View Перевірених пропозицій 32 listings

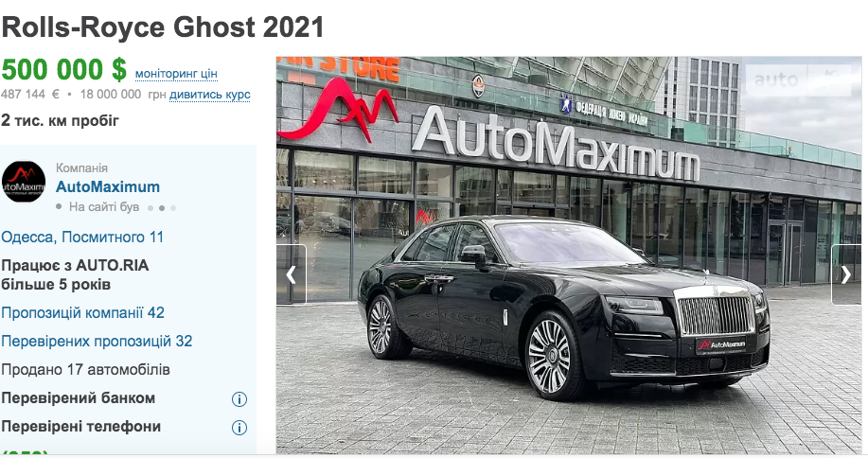97,342
